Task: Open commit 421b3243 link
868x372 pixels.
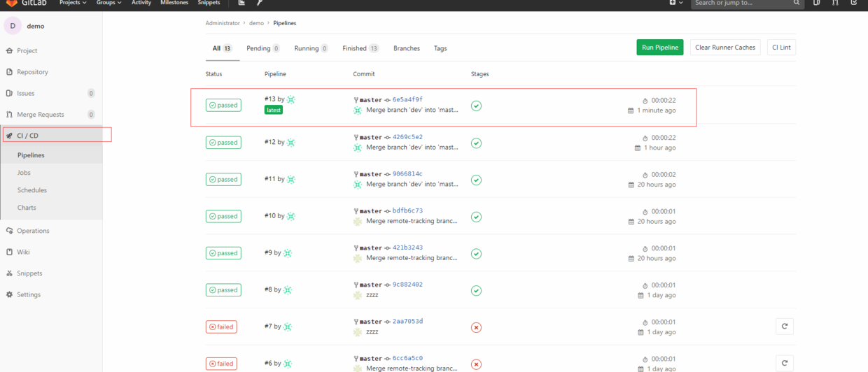Action: [407, 248]
